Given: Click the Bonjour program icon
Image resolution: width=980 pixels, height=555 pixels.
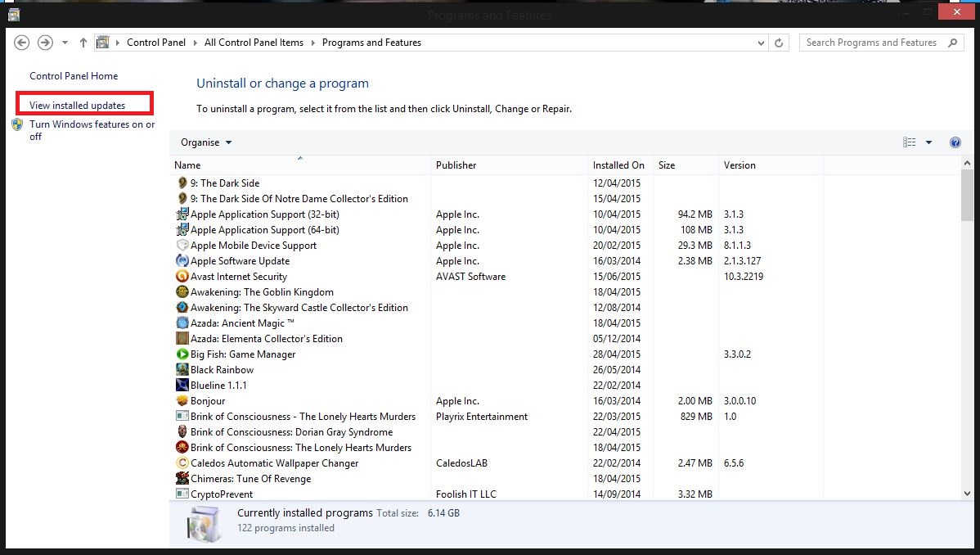Looking at the screenshot, I should [182, 400].
